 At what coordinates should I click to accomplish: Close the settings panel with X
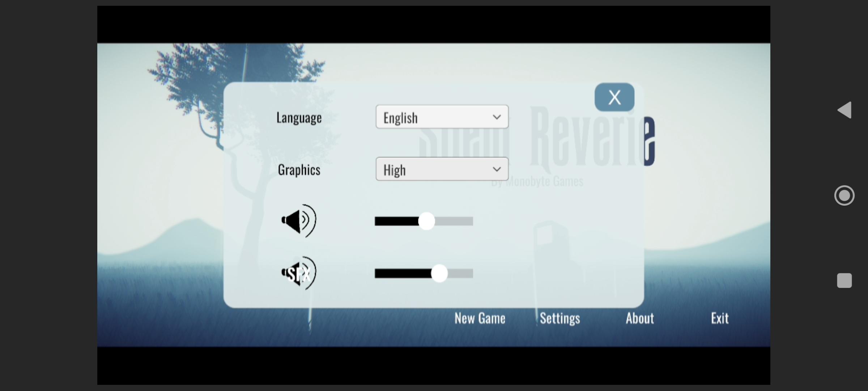pyautogui.click(x=614, y=97)
